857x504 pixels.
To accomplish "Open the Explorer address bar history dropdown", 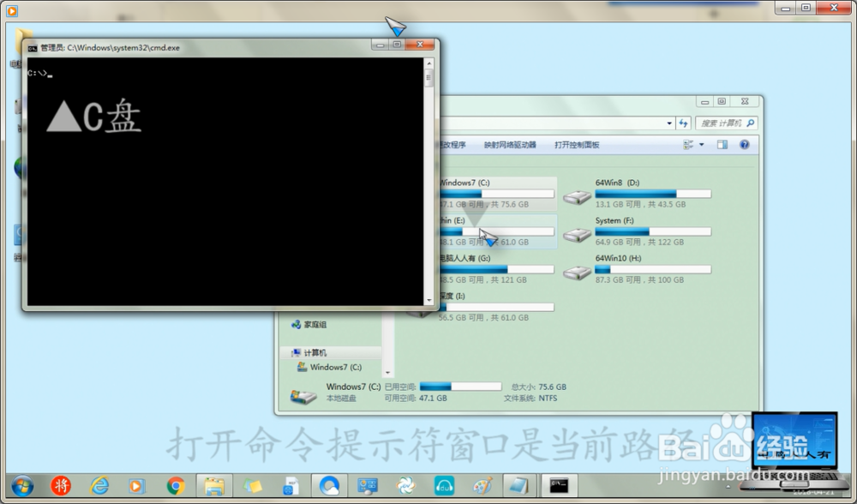I will coord(669,123).
